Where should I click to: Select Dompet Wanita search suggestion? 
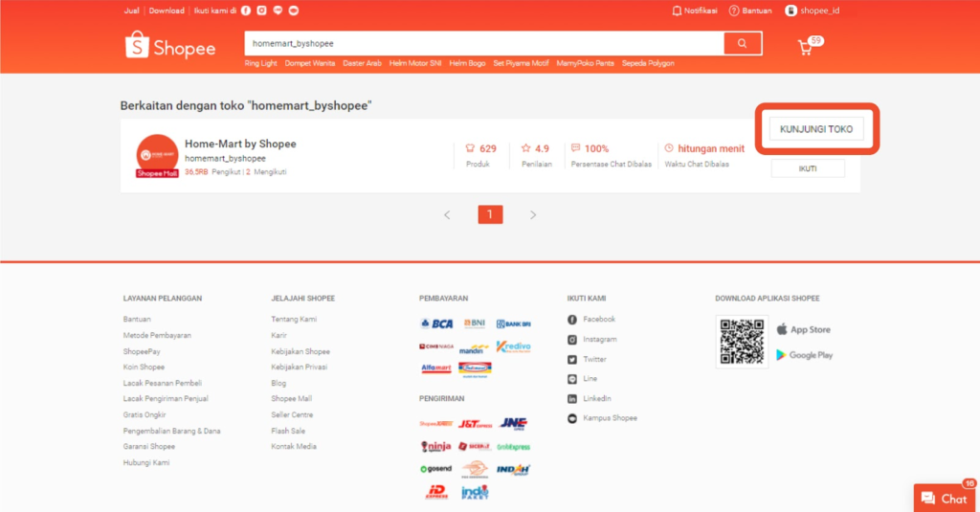pos(310,63)
